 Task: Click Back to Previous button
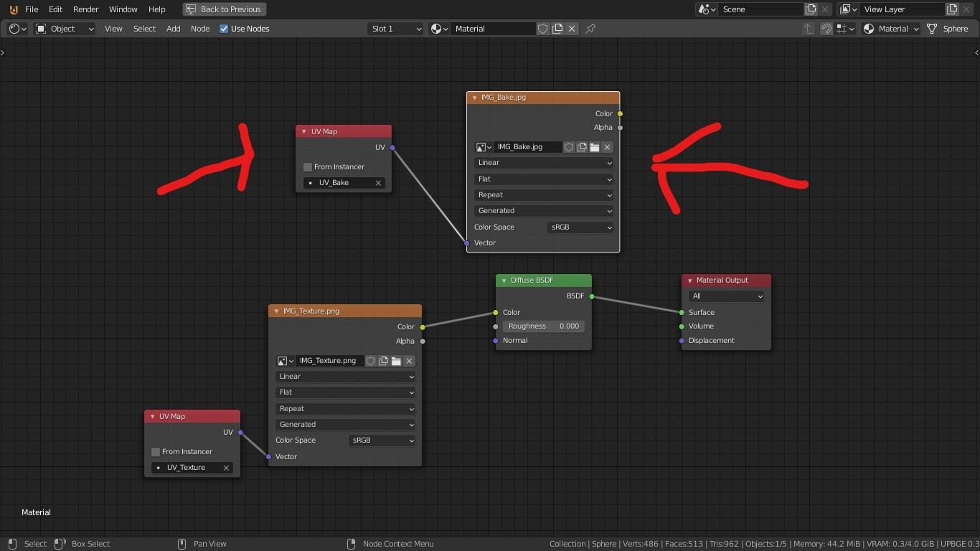[x=224, y=9]
